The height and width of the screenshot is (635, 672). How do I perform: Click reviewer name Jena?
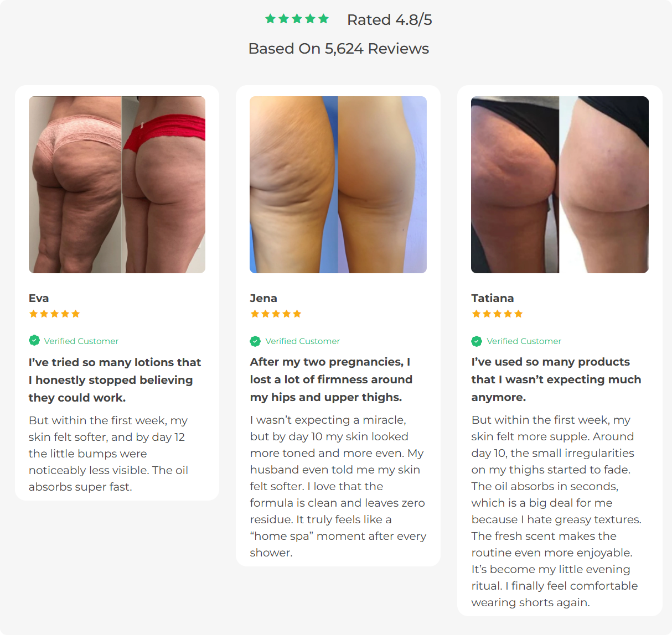click(x=263, y=298)
